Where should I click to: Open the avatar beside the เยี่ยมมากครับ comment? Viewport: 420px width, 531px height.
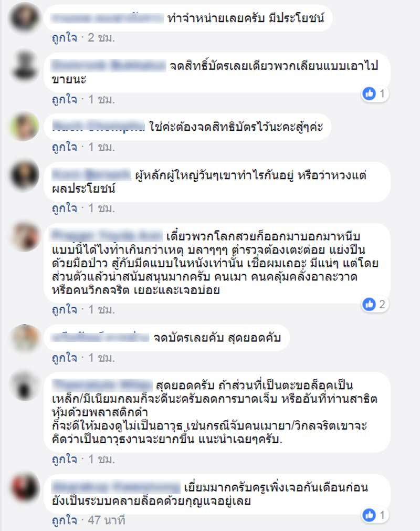coord(24,487)
